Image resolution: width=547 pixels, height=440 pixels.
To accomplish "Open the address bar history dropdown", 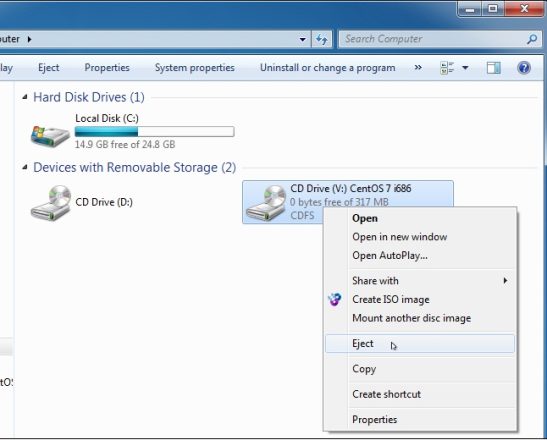I will point(302,39).
